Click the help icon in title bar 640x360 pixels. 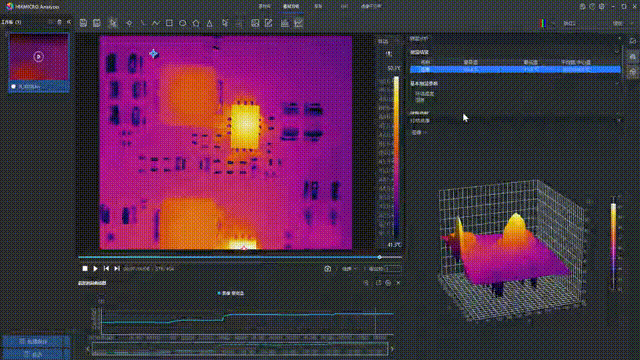592,7
